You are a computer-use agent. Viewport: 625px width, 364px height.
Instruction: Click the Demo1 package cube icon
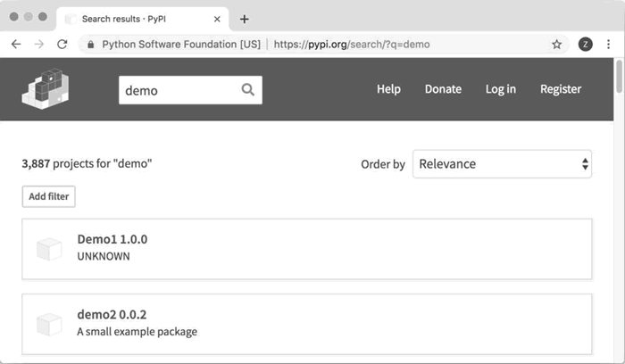tap(49, 249)
